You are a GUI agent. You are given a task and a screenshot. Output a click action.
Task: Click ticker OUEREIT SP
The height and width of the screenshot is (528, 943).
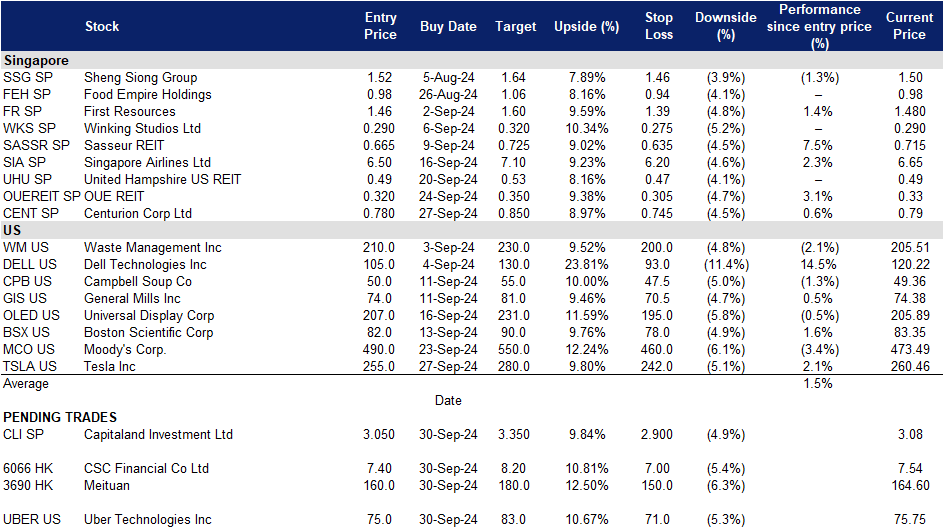point(41,197)
